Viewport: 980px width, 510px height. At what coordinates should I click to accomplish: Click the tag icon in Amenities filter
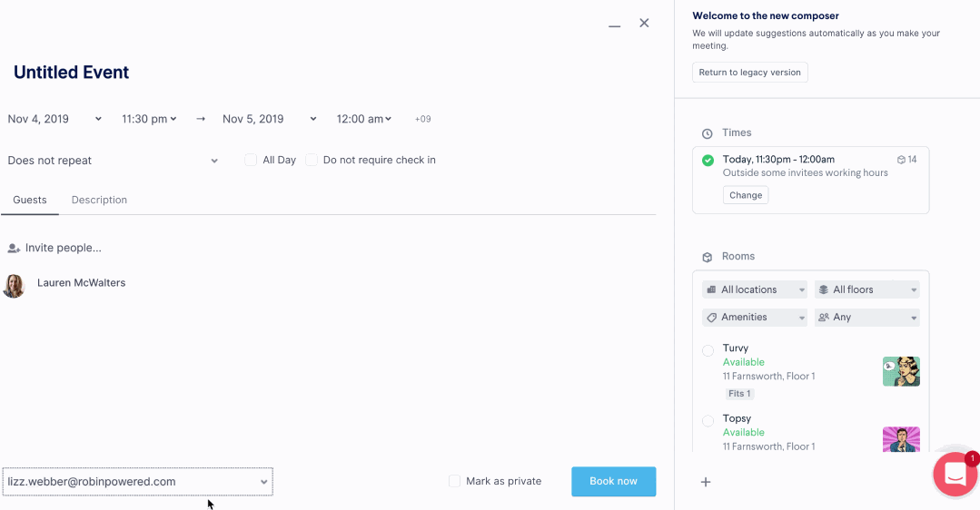pos(711,318)
